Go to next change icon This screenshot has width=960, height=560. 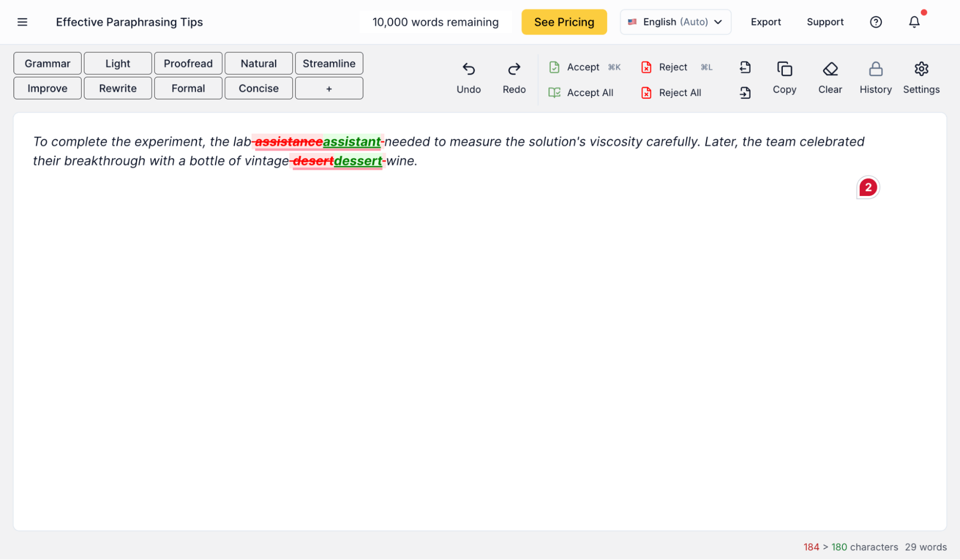(x=745, y=93)
